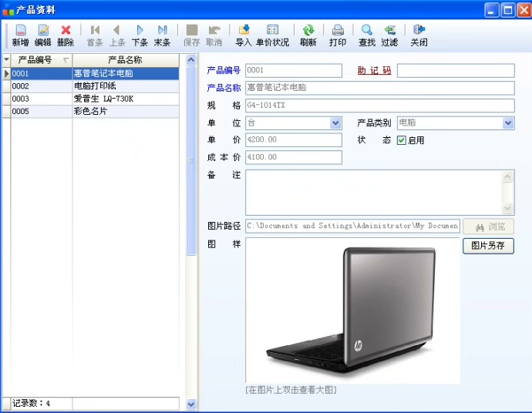Select the 0002 product code cell
The height and width of the screenshot is (413, 532).
(42, 86)
